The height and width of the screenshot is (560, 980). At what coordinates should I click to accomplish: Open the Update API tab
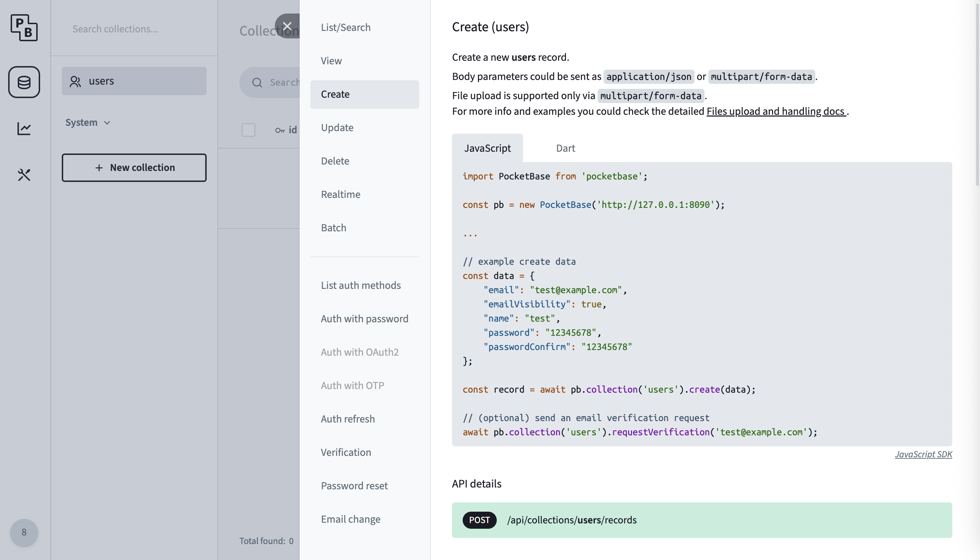point(364,128)
